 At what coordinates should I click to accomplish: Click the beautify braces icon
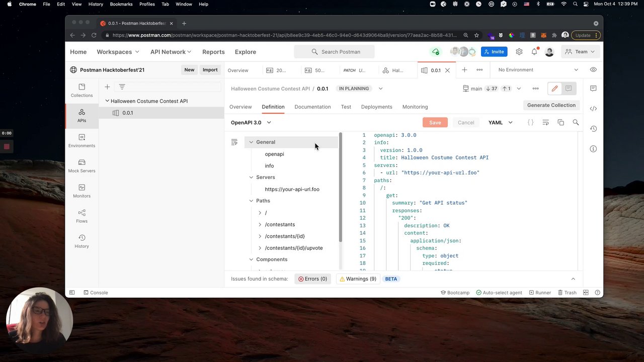tap(530, 123)
